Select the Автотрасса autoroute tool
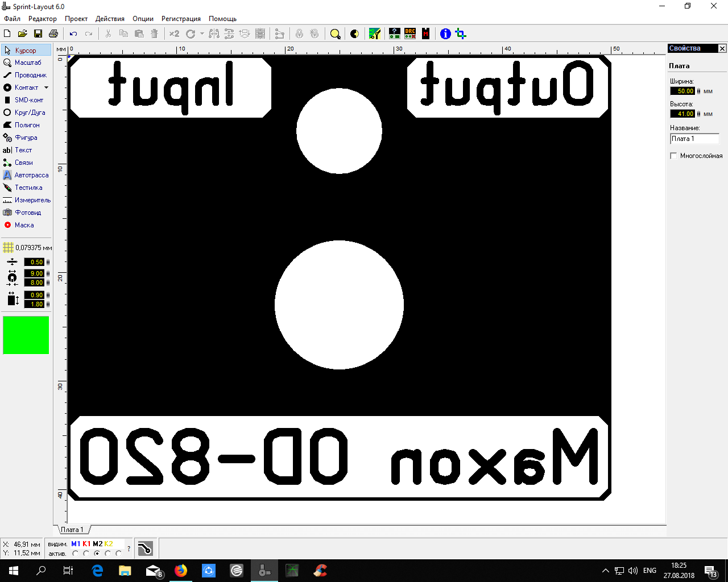The height and width of the screenshot is (582, 728). click(26, 175)
